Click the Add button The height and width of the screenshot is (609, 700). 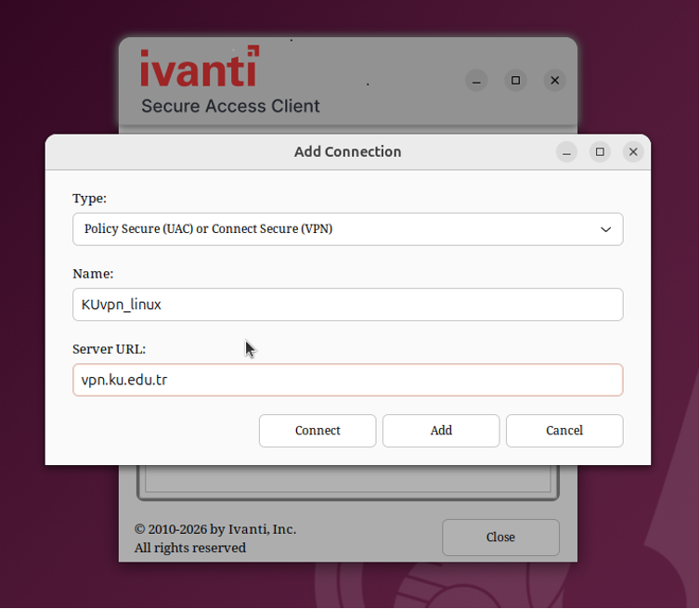(441, 431)
